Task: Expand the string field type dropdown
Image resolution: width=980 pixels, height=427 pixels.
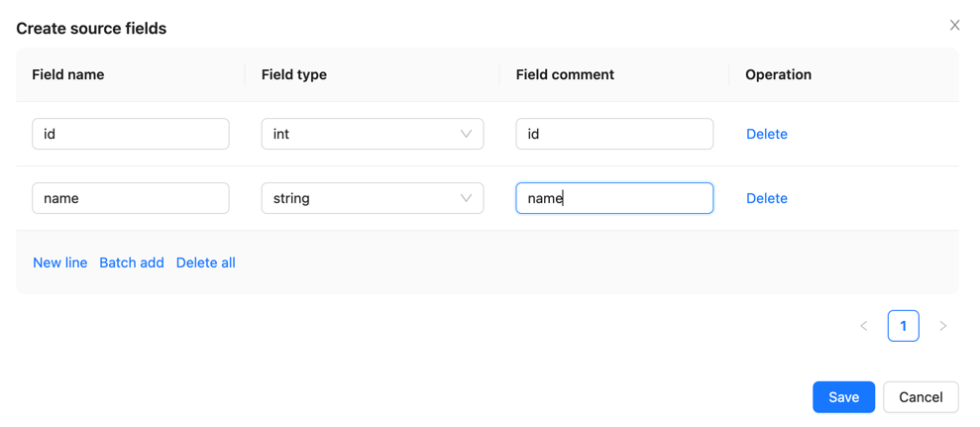Action: click(x=372, y=198)
